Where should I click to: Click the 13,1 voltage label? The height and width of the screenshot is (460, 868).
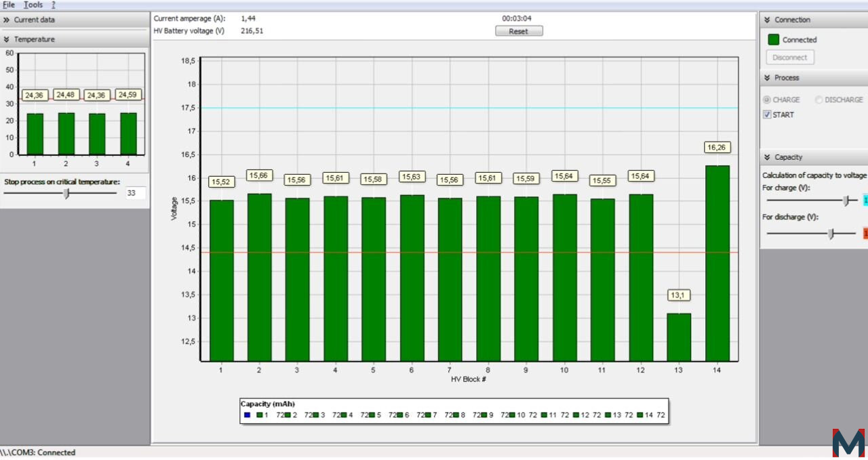679,295
